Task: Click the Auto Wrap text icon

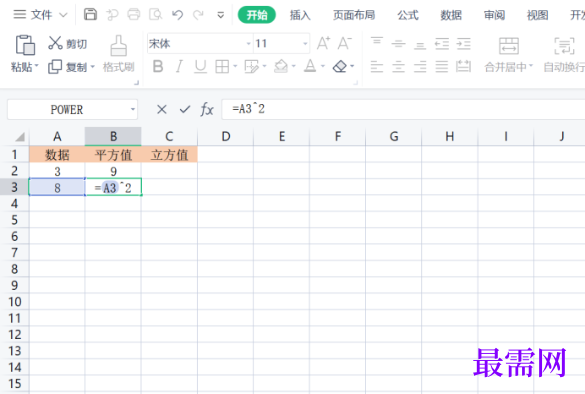Action: tap(564, 46)
